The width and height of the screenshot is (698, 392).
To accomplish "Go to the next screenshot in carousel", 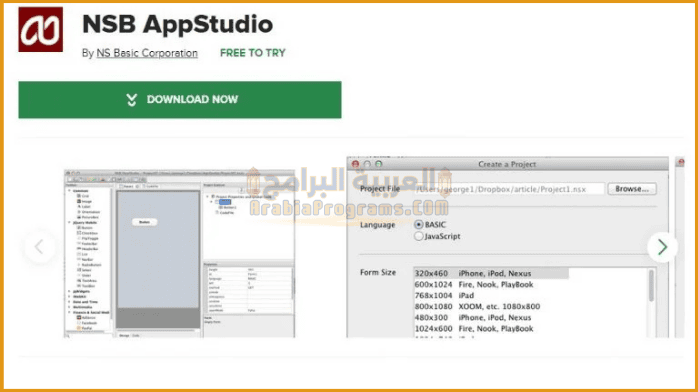I will (662, 247).
